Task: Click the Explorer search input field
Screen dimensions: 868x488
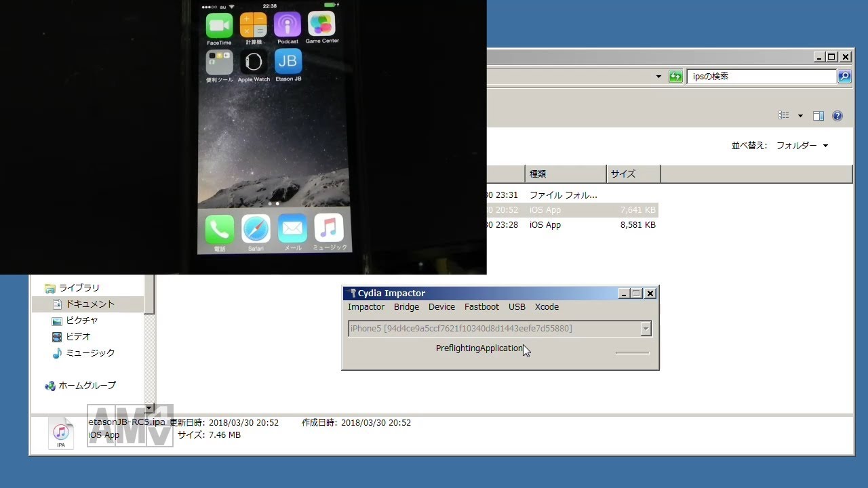Action: [x=762, y=77]
